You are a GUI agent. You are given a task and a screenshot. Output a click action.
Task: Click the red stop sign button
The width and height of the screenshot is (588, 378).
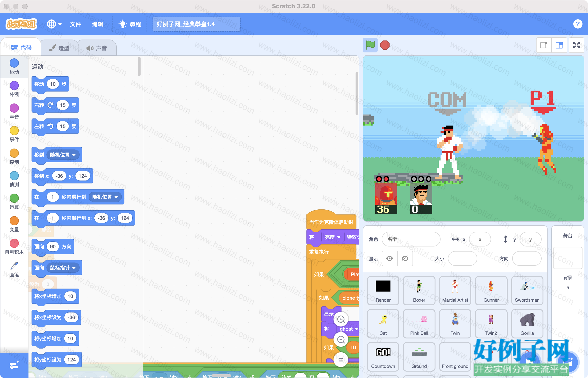pyautogui.click(x=385, y=45)
